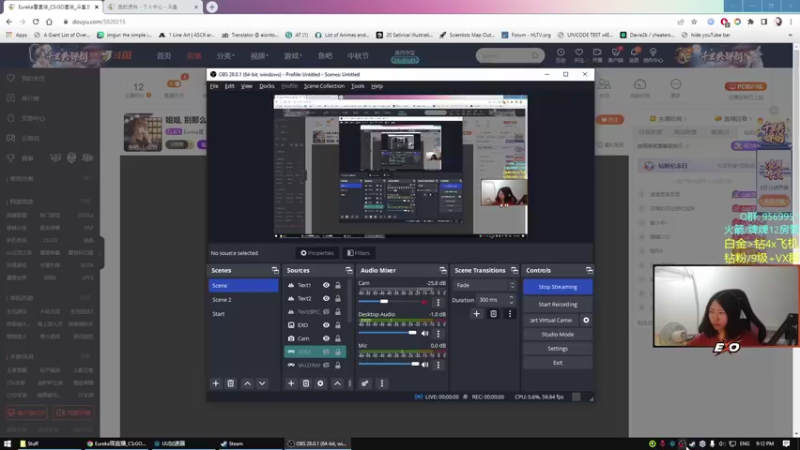Image resolution: width=800 pixels, height=450 pixels.
Task: Click the Exit button in Controls
Action: click(558, 363)
